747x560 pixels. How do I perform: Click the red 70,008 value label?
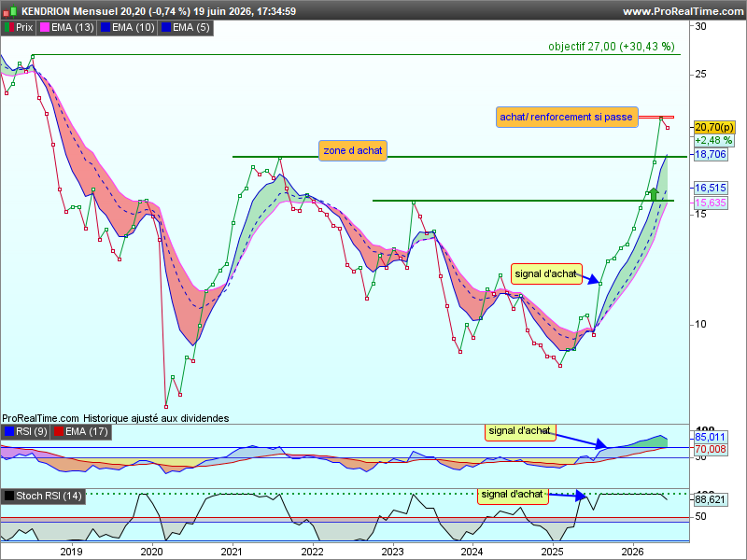pos(711,449)
